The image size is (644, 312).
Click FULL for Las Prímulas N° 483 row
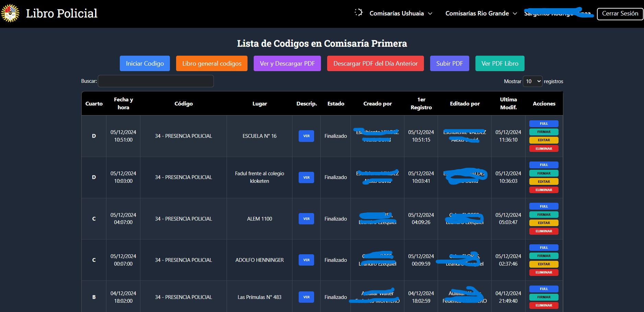[544, 289]
